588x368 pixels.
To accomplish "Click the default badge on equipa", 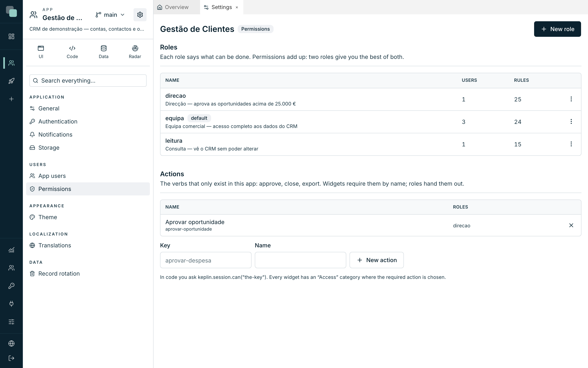I will (199, 118).
